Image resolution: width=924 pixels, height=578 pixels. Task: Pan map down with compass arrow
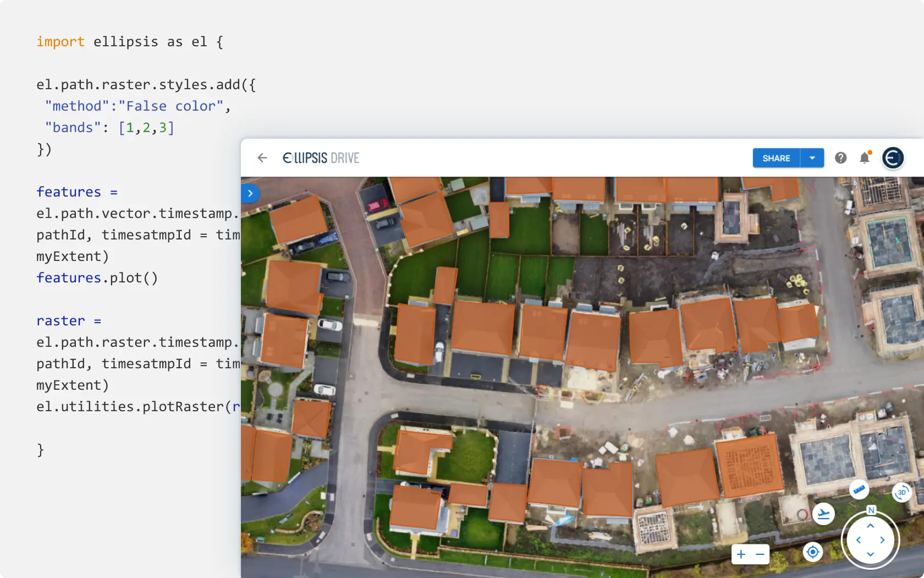click(870, 554)
